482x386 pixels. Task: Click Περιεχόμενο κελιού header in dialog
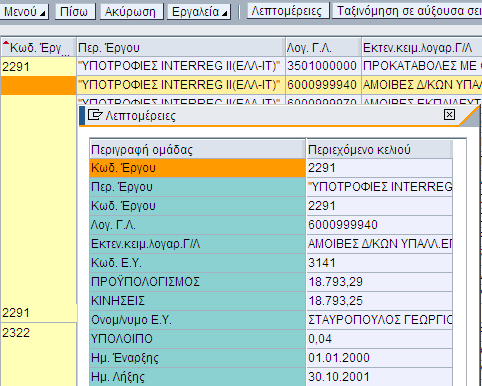pos(379,149)
